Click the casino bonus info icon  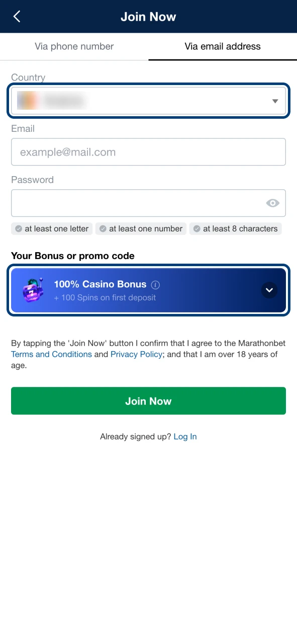pyautogui.click(x=155, y=285)
